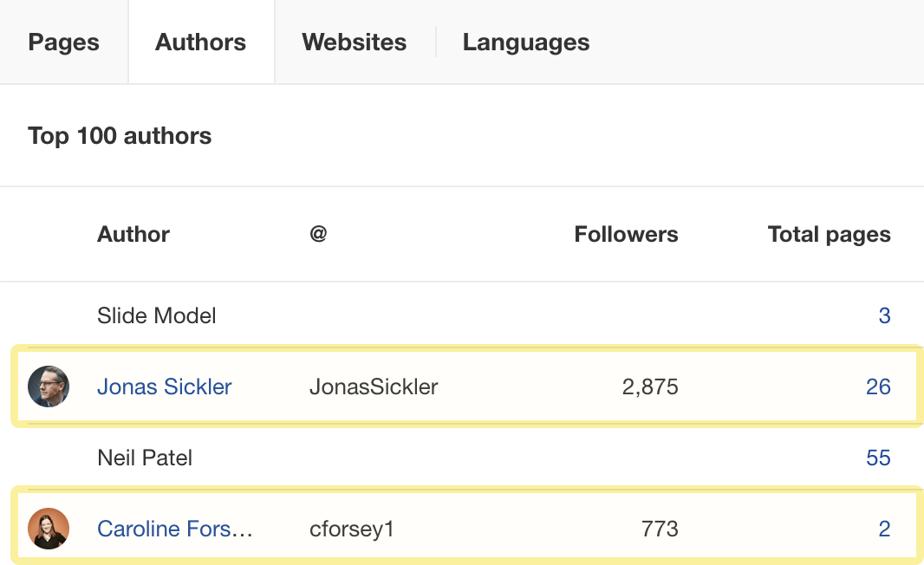Click Slide Model's total pages count 3
Screen dimensions: 924x565
(x=884, y=315)
